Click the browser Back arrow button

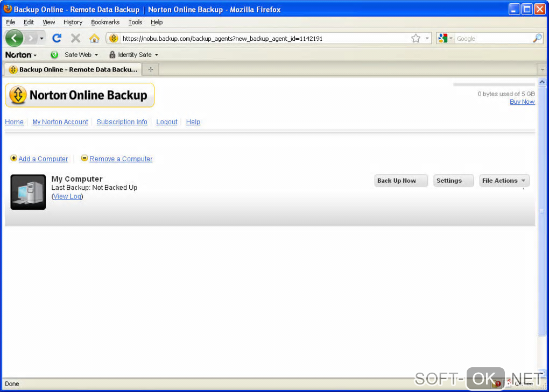pos(14,38)
